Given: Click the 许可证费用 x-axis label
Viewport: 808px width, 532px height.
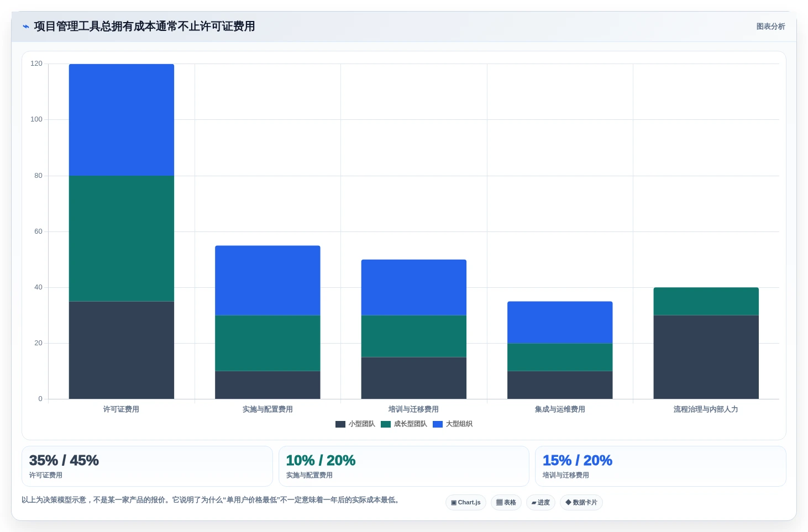Looking at the screenshot, I should (121, 409).
